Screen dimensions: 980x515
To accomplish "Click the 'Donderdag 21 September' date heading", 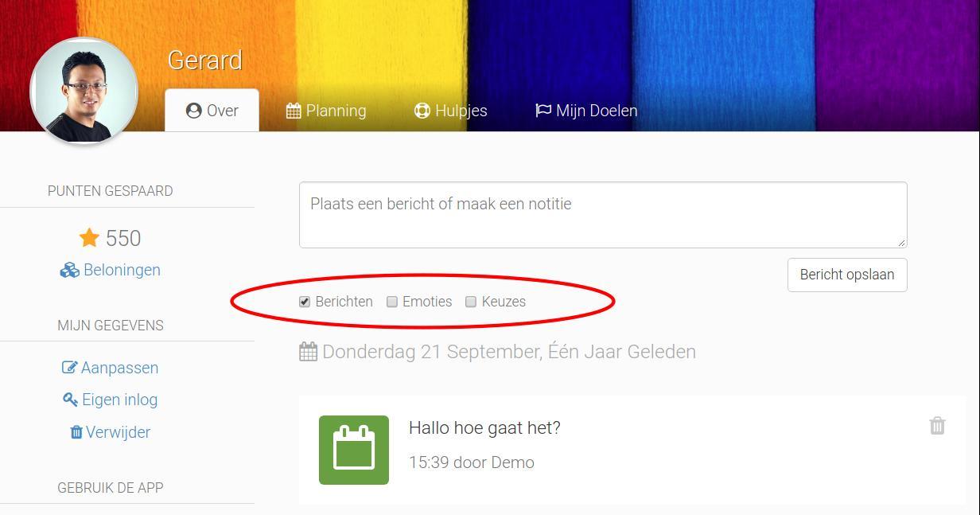I will point(509,352).
